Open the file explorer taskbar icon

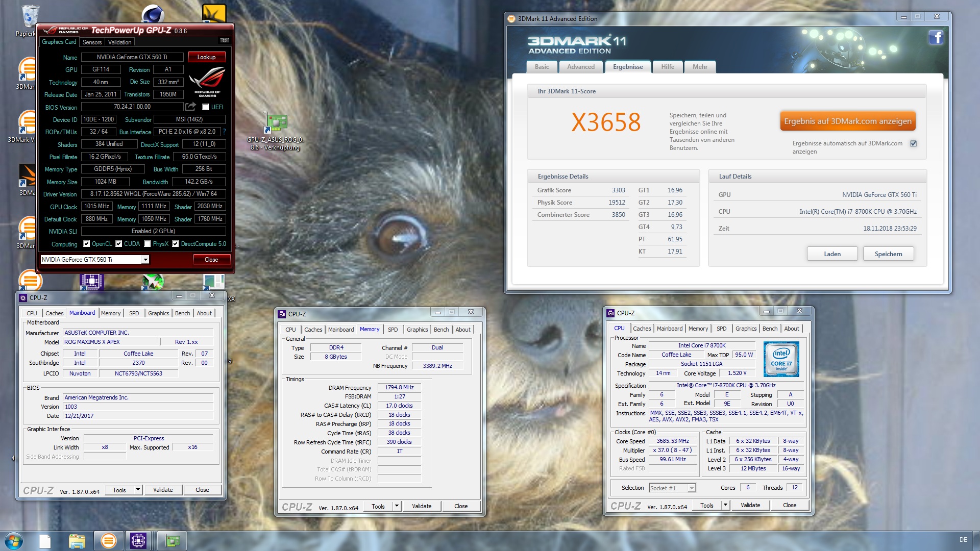(x=77, y=541)
